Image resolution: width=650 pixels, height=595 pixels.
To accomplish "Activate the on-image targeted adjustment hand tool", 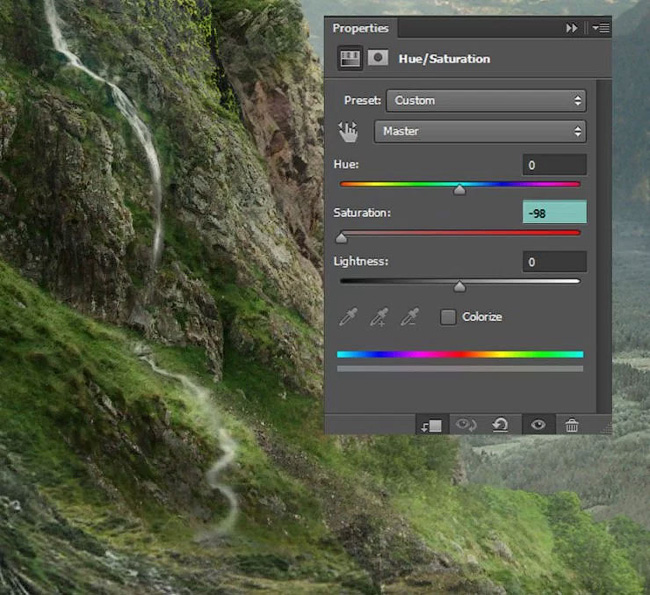I will (348, 132).
